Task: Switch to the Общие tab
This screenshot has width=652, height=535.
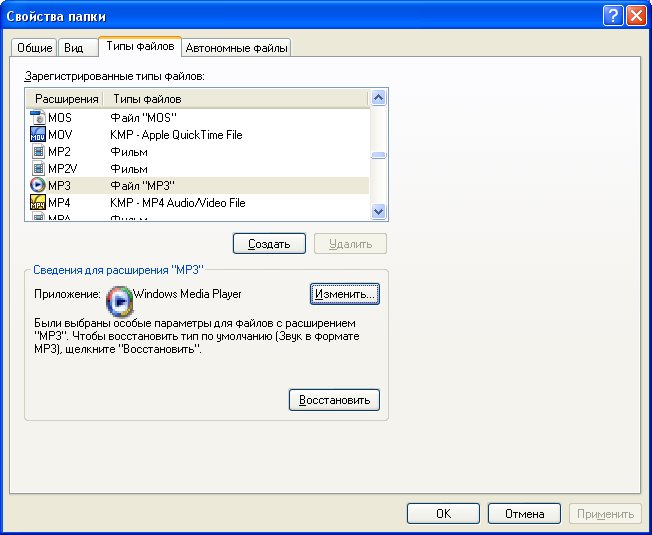Action: click(x=34, y=47)
